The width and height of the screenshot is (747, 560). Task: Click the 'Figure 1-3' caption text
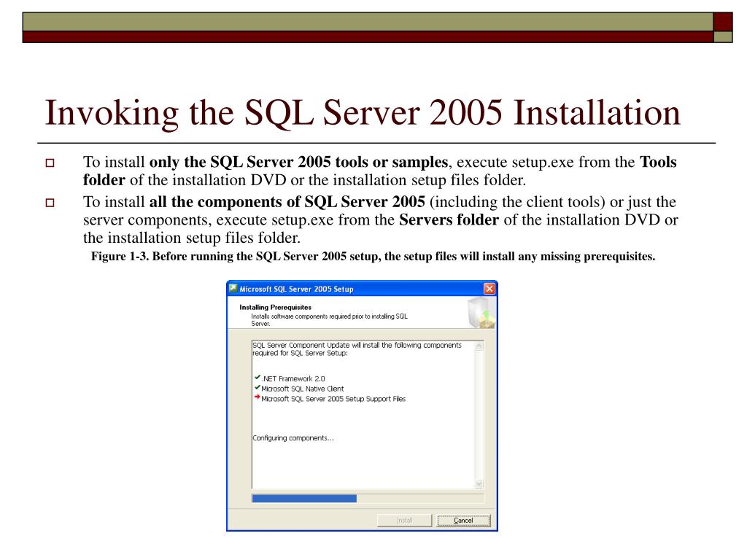[x=373, y=256]
